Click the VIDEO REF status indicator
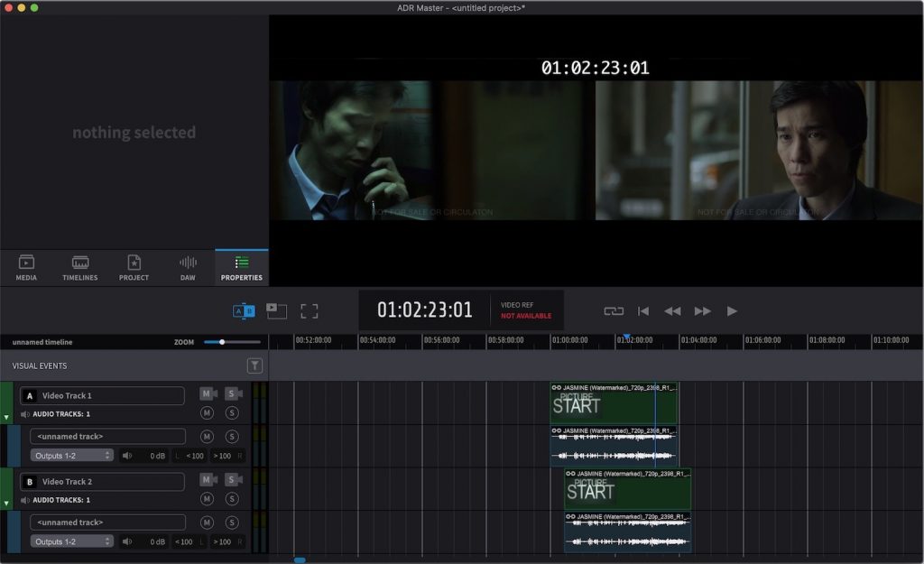924x564 pixels. [526, 310]
